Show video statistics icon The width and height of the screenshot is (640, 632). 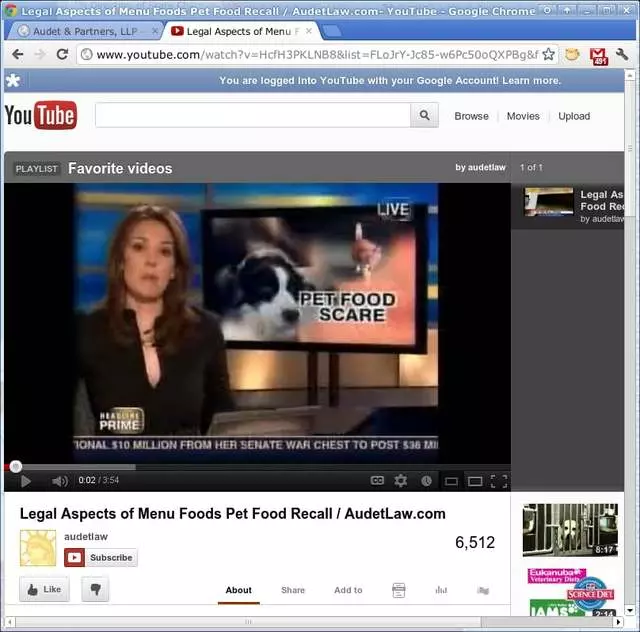[x=441, y=590]
